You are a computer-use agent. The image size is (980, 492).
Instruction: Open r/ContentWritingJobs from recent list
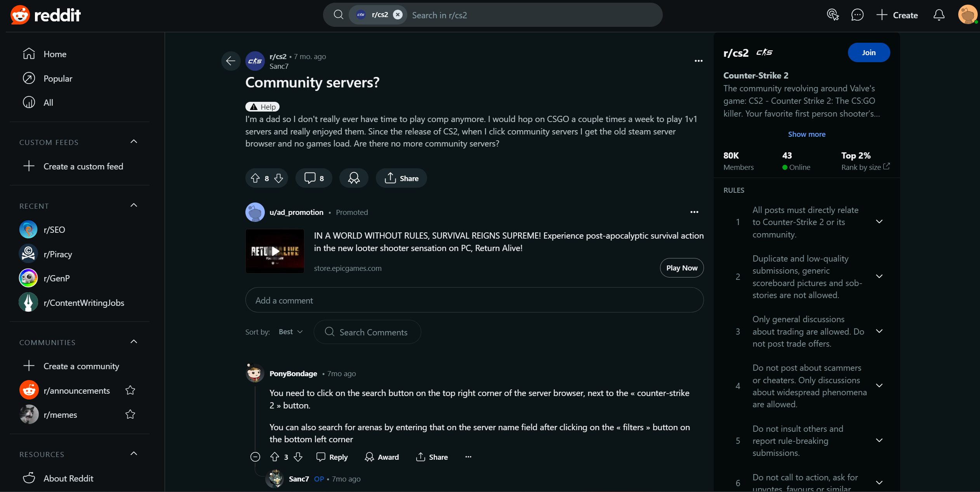pyautogui.click(x=80, y=303)
